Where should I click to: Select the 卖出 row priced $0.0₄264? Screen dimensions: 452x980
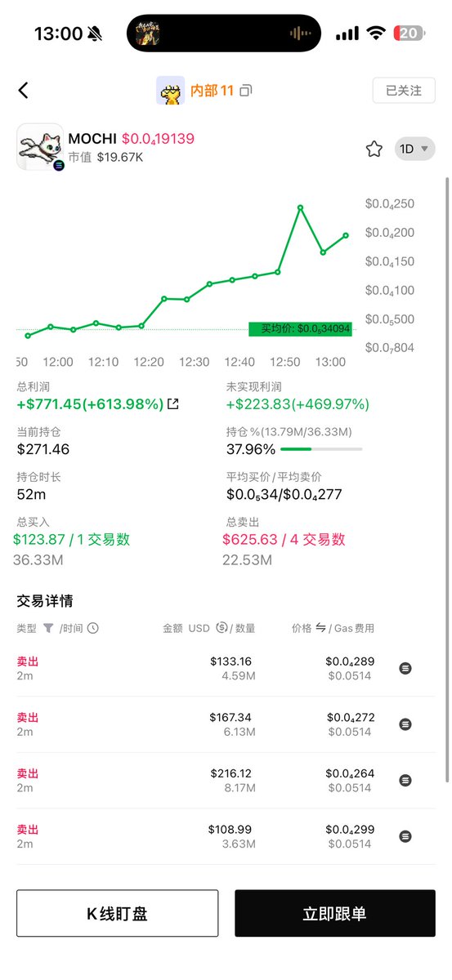[226, 780]
